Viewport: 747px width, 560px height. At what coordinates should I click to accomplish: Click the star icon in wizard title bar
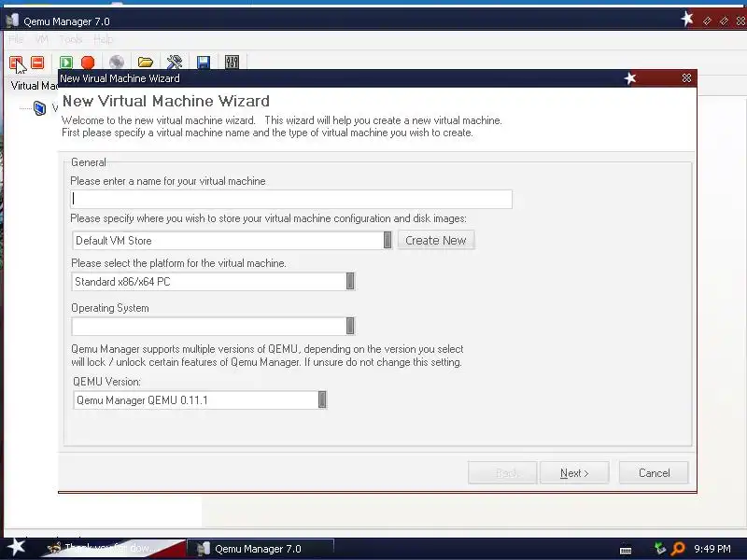coord(630,78)
